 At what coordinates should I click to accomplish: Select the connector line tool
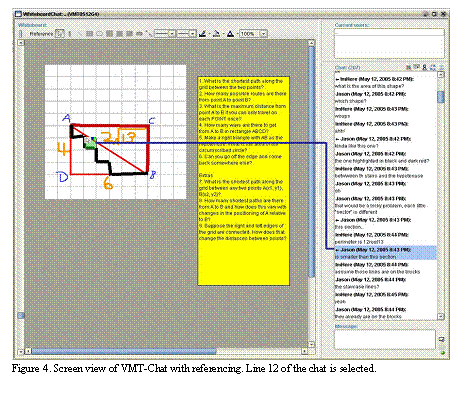tap(149, 34)
